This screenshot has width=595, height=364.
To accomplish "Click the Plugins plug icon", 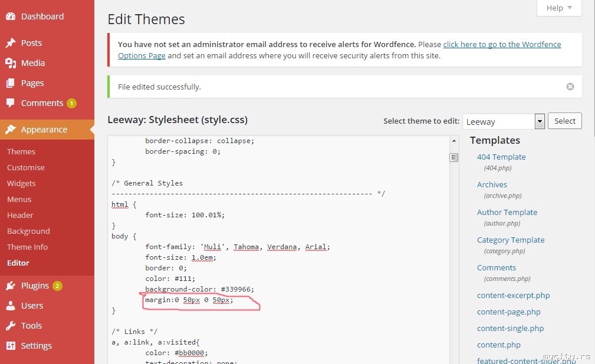I will point(11,286).
